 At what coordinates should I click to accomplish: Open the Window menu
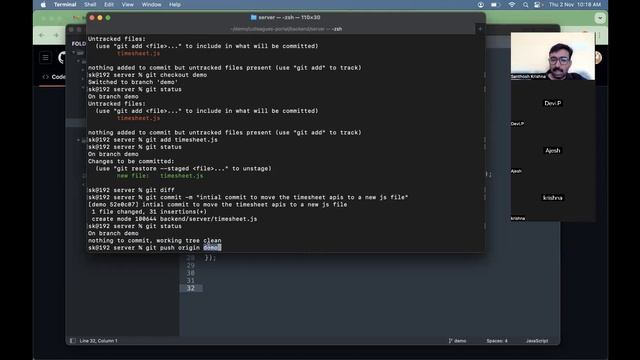(x=151, y=4)
